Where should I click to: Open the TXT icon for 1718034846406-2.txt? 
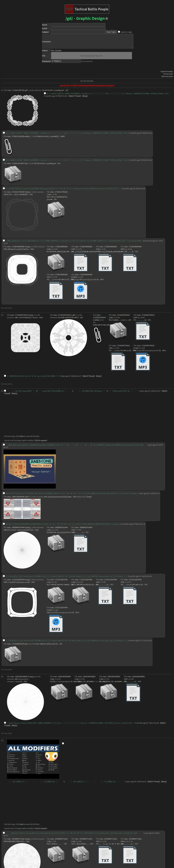coord(80,262)
